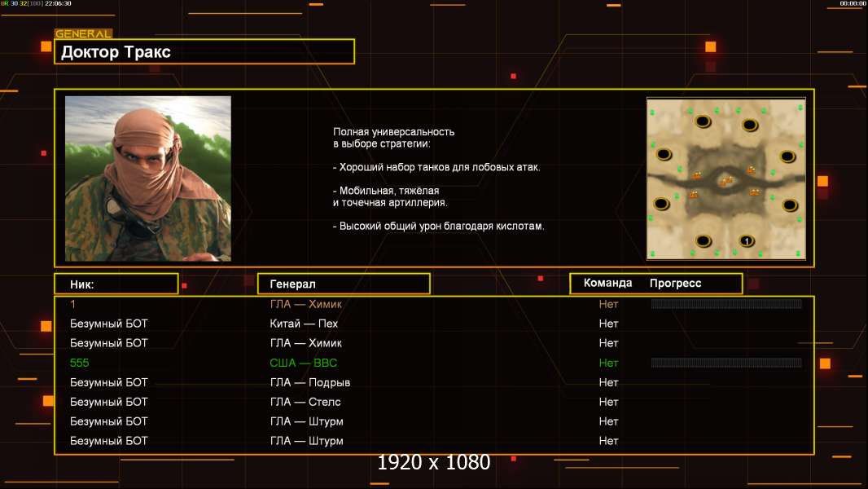Click the ГЛА — Подрыв general entry

309,382
